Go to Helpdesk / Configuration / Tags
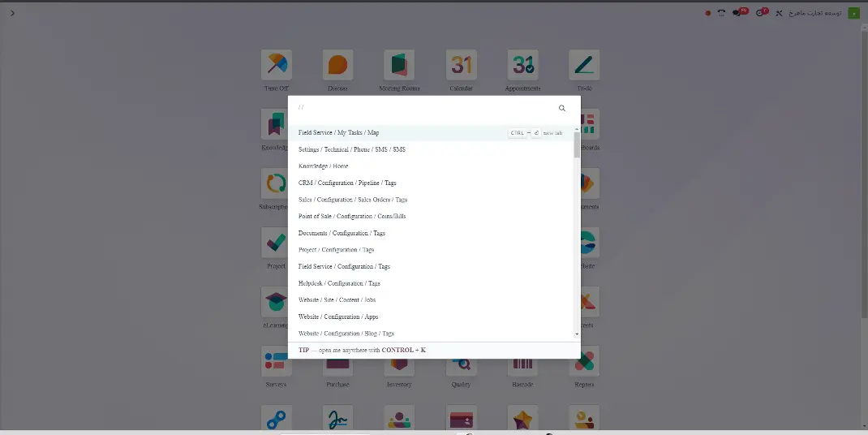Screen dimensions: 868x435 coord(339,283)
